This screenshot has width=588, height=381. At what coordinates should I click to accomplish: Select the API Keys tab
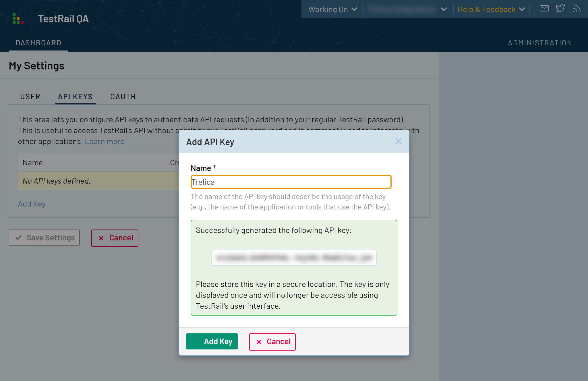coord(75,97)
